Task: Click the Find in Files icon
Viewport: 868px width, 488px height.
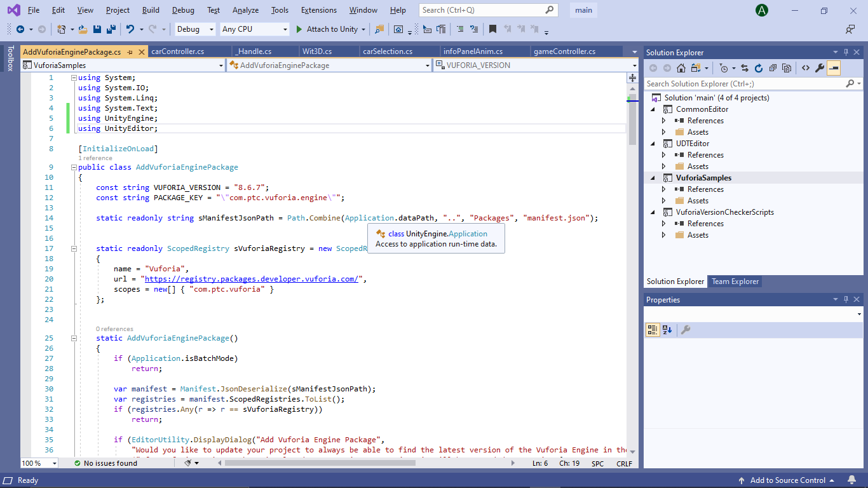Action: point(379,29)
